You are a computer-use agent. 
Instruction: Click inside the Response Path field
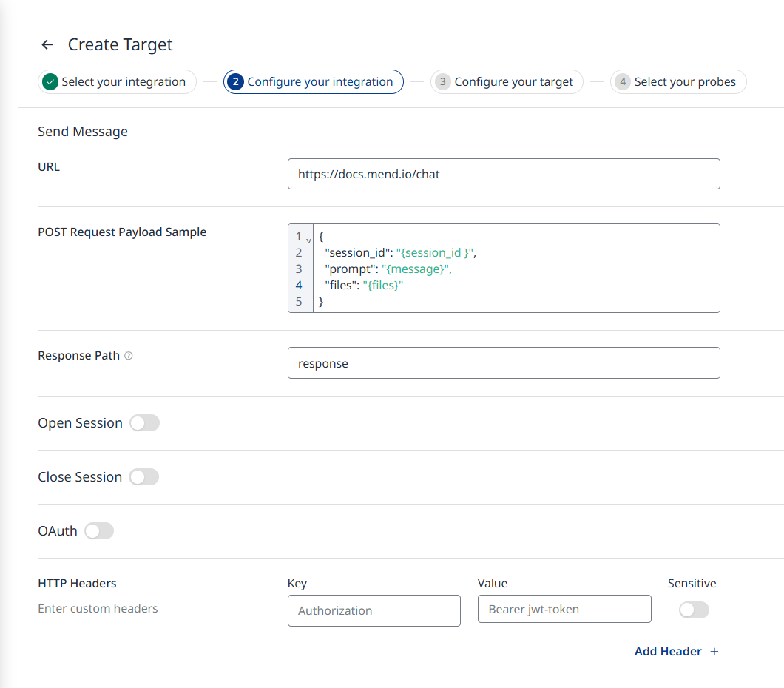click(503, 363)
